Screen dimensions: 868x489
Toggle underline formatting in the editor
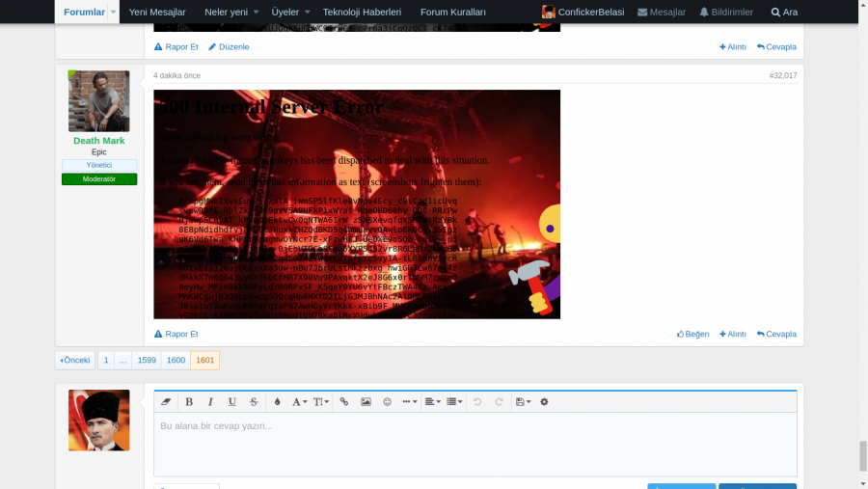232,402
